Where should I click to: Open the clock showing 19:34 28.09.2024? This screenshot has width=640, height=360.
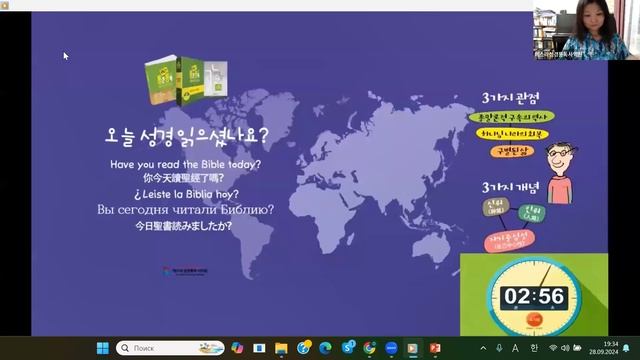tap(604, 348)
